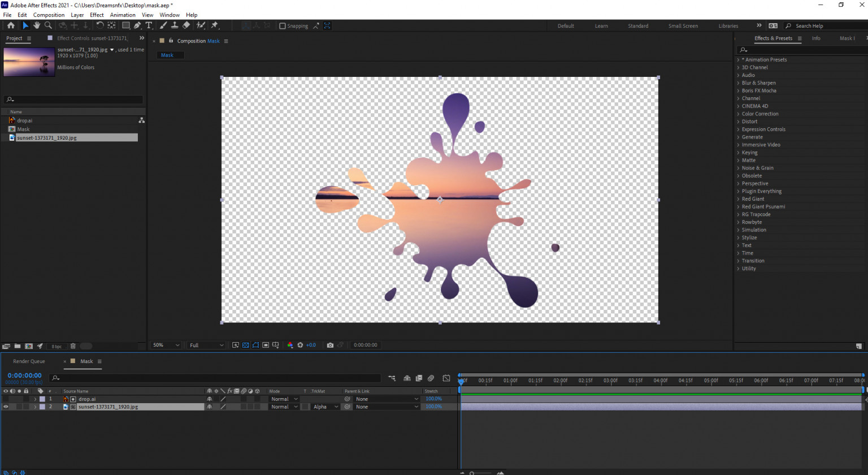Select the Rectangle shape tool
Viewport: 868px width, 475px height.
pos(125,25)
